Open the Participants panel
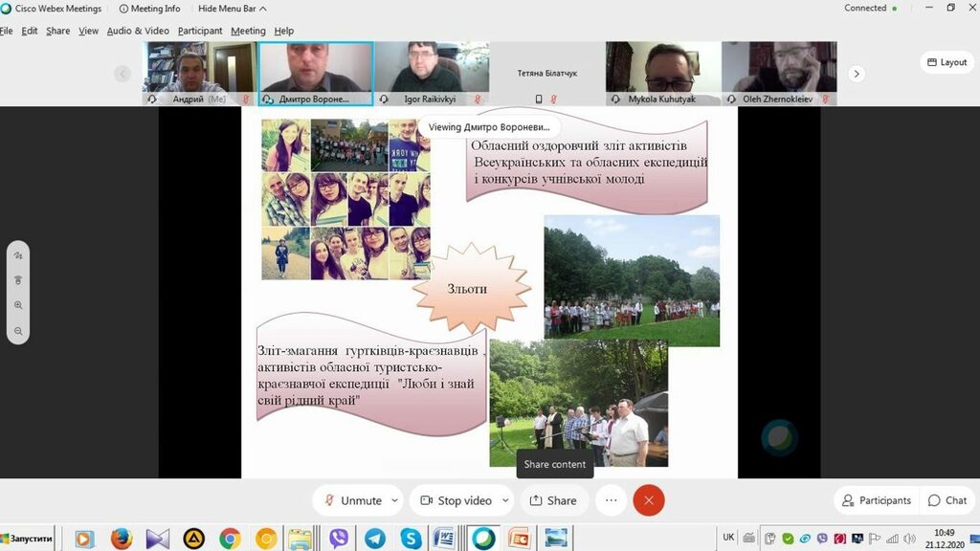Image resolution: width=980 pixels, height=551 pixels. [876, 500]
